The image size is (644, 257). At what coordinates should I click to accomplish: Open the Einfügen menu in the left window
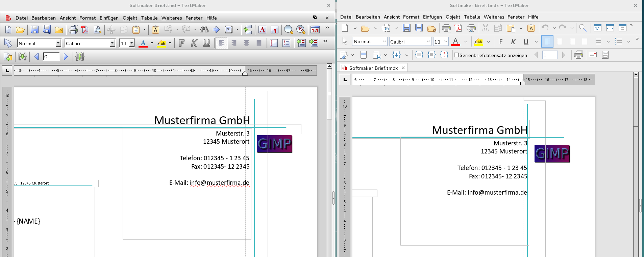tap(109, 18)
